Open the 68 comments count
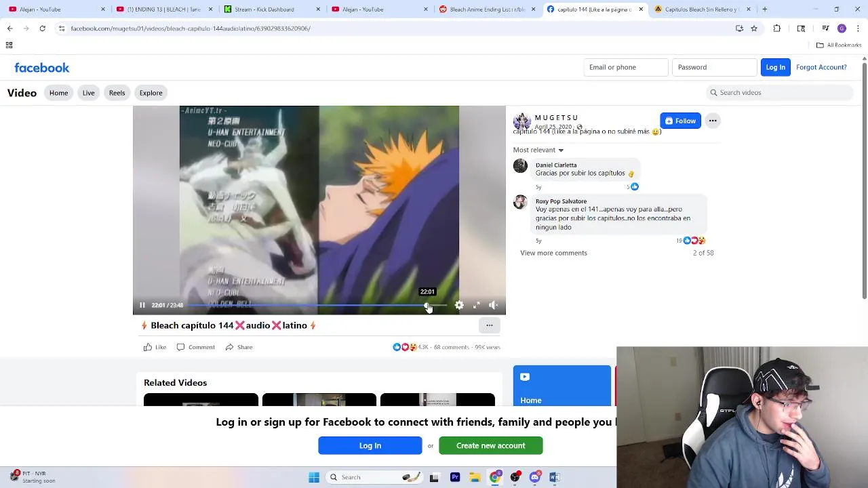Viewport: 868px width, 488px height. pos(451,347)
